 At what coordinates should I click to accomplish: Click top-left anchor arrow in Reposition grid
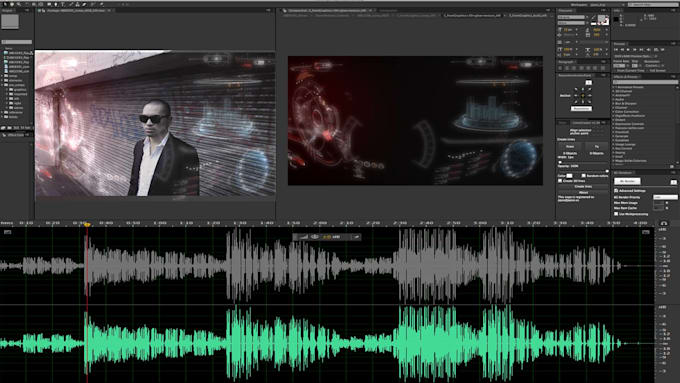coord(576,89)
